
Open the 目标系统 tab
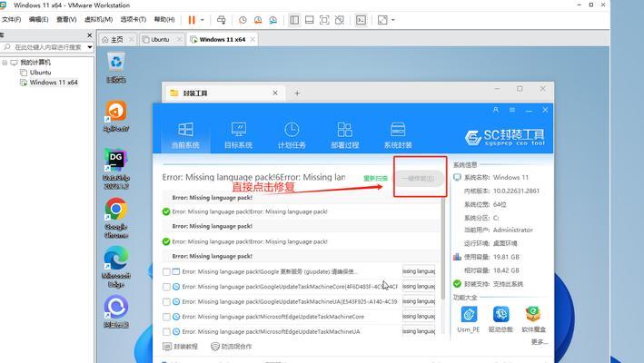coord(238,135)
